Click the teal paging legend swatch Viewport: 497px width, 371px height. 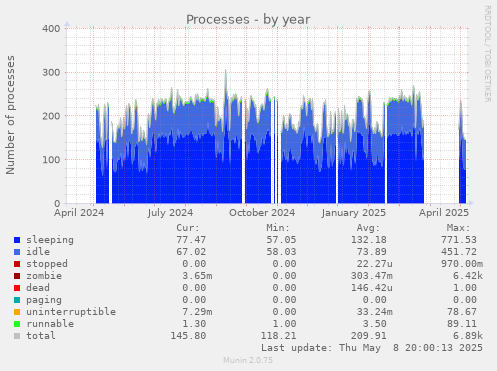[x=17, y=300]
